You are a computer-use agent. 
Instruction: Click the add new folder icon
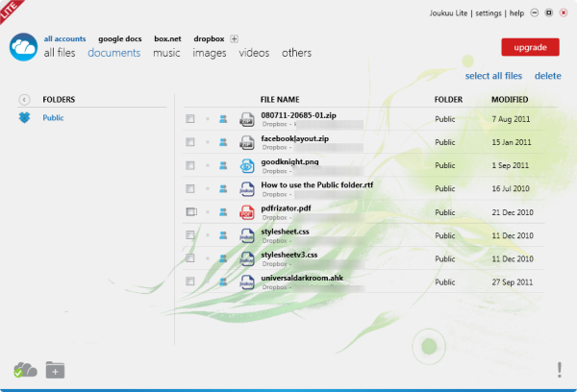[x=55, y=370]
